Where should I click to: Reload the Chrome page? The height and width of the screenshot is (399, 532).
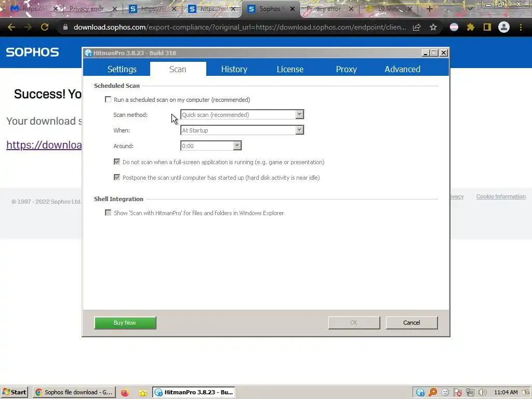[45, 27]
